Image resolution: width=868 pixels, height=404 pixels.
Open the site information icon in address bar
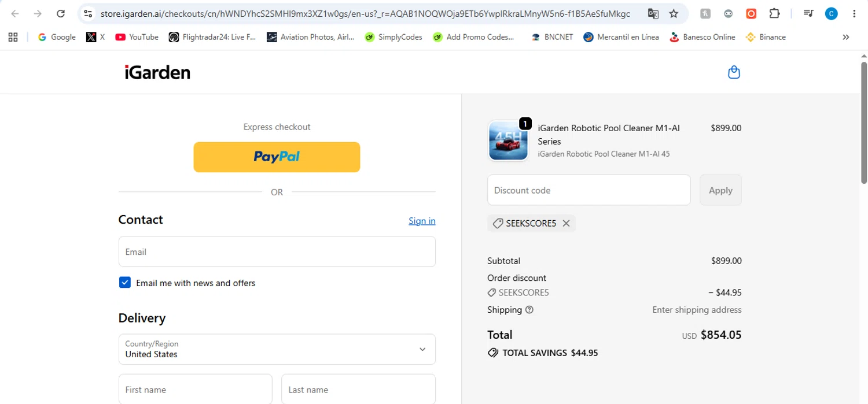[88, 13]
